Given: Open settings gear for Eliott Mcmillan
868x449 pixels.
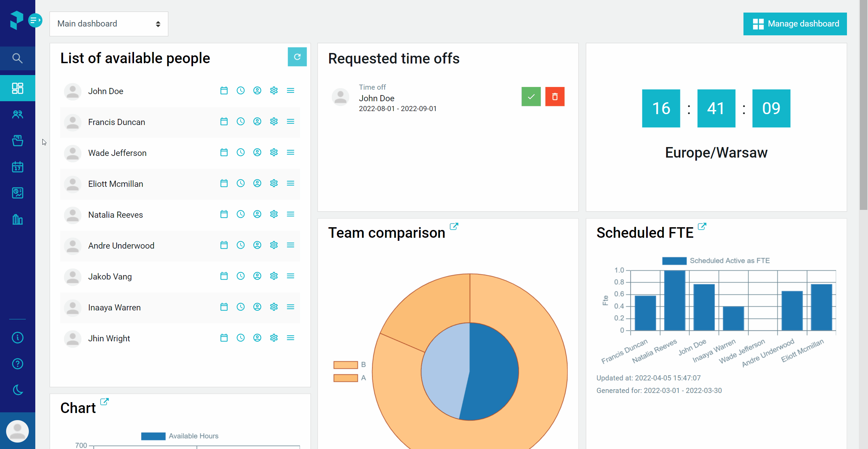Looking at the screenshot, I should tap(274, 183).
